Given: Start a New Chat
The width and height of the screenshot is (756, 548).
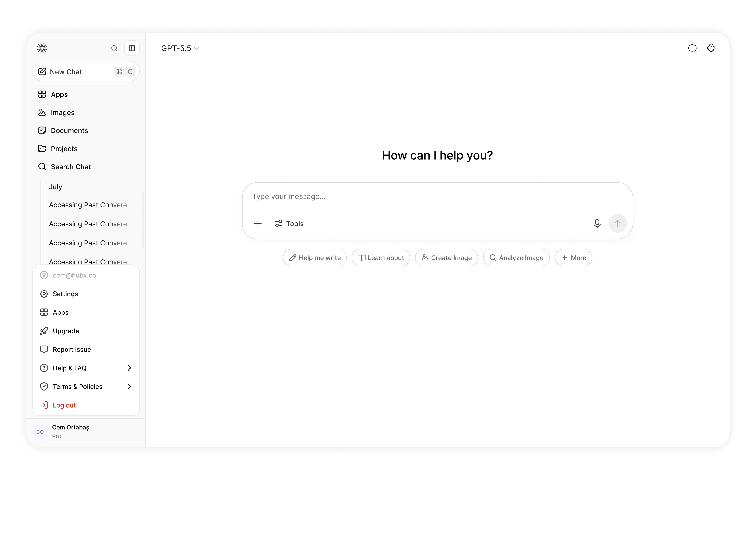Looking at the screenshot, I should click(x=86, y=72).
